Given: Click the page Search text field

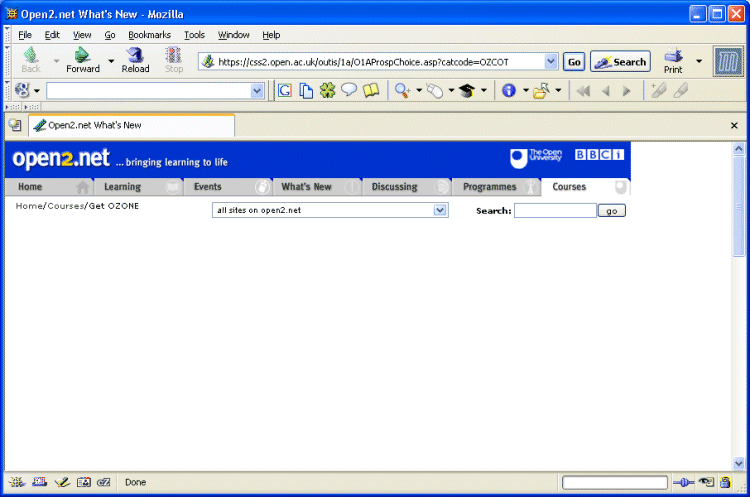Looking at the screenshot, I should [x=555, y=210].
